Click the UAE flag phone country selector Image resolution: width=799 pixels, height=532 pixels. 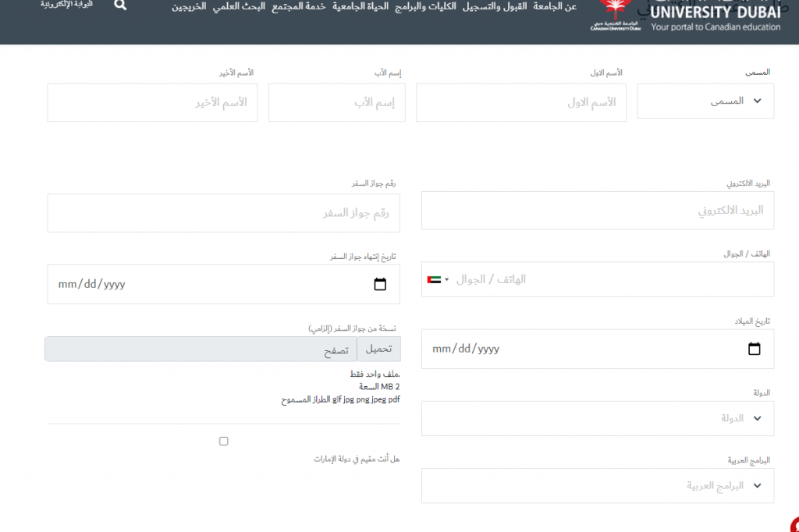[435, 279]
